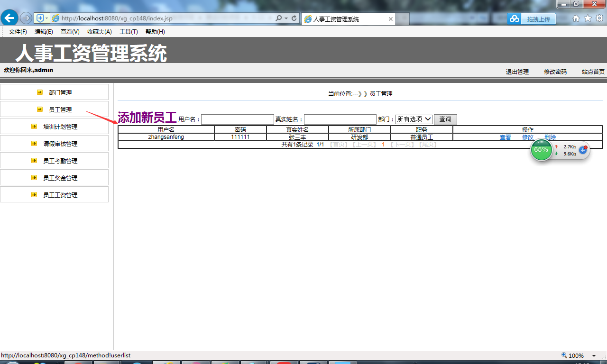Open the address bar search dropdown arrow
Image resolution: width=607 pixels, height=364 pixels.
[x=286, y=18]
